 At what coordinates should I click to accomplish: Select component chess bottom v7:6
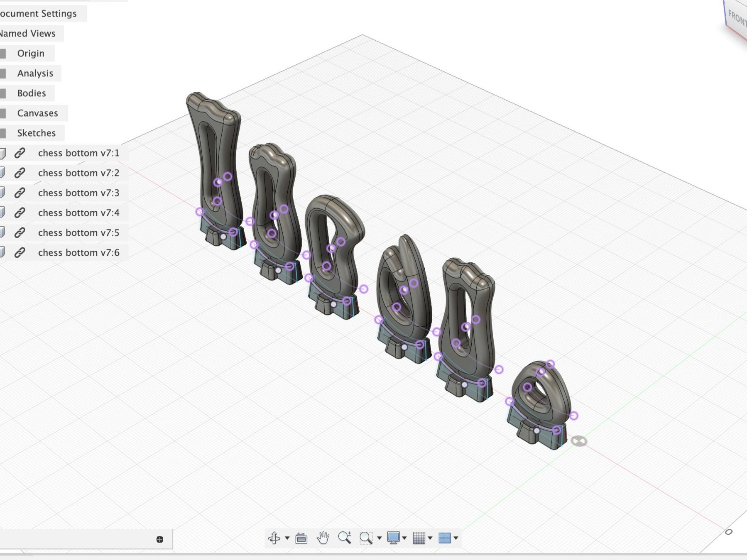point(78,253)
